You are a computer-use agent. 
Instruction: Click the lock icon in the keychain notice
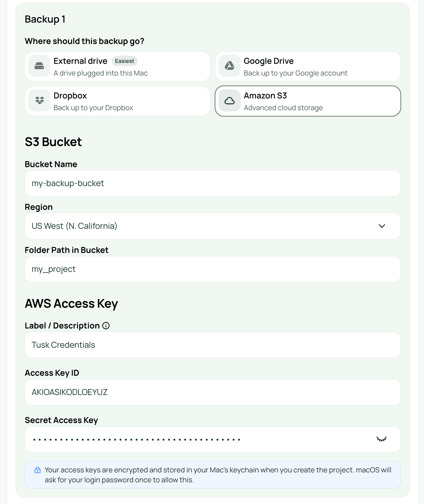click(38, 470)
